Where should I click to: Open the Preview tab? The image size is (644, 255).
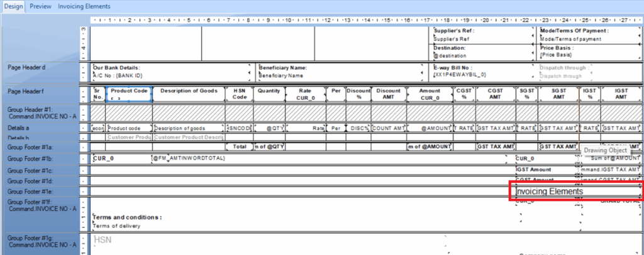(41, 6)
